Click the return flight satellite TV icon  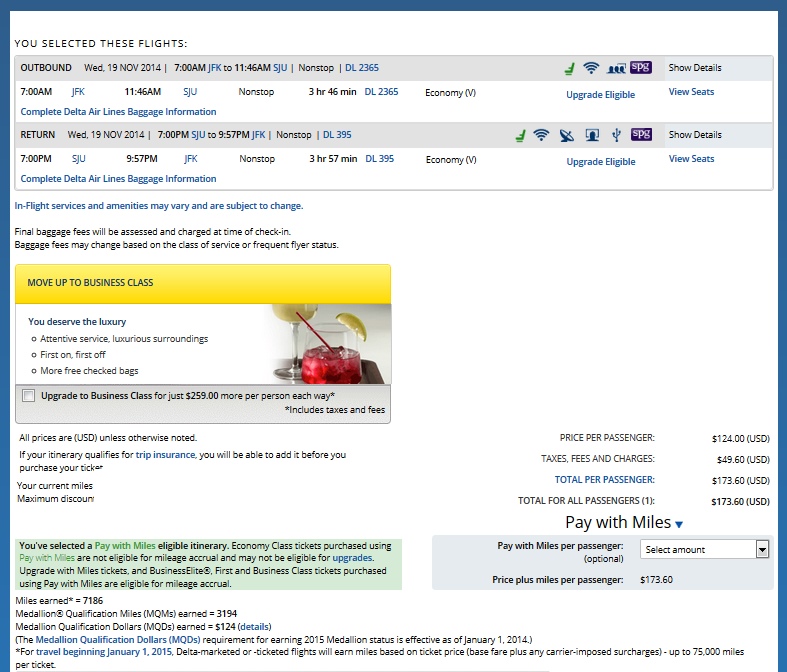(x=567, y=135)
